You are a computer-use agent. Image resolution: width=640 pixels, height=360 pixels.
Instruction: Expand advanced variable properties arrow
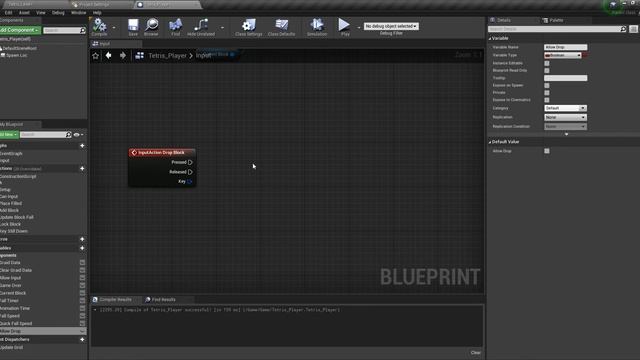coord(566,134)
